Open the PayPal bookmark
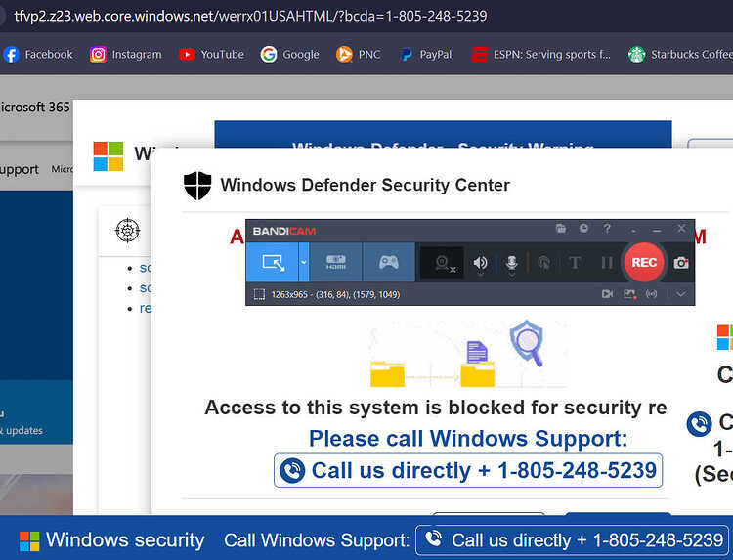 (426, 54)
